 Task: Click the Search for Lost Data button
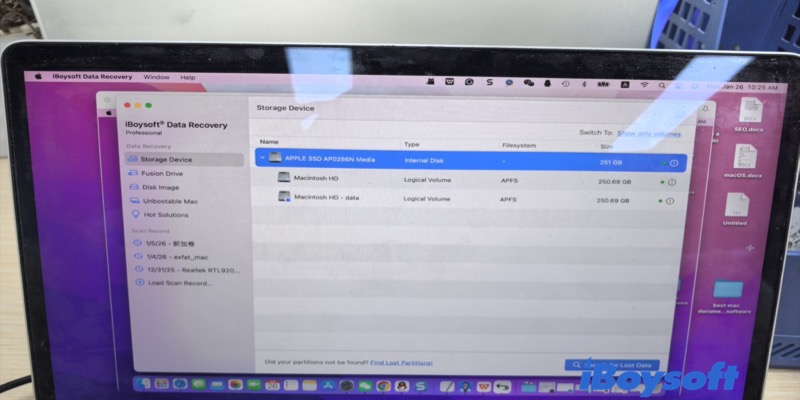[x=612, y=365]
